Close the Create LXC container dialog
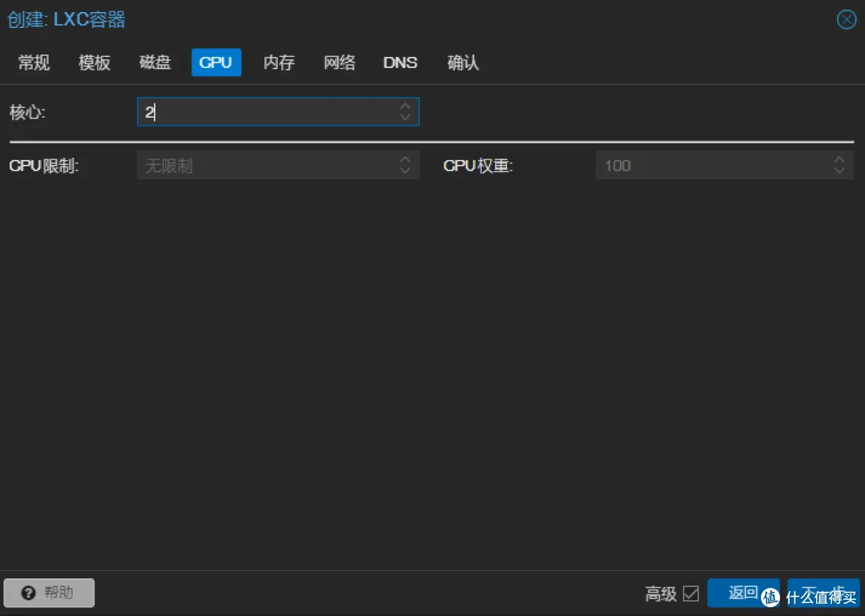 (x=847, y=20)
